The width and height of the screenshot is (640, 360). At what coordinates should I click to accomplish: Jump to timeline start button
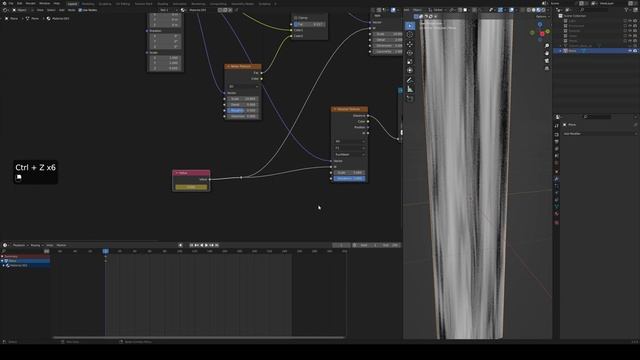(191, 245)
